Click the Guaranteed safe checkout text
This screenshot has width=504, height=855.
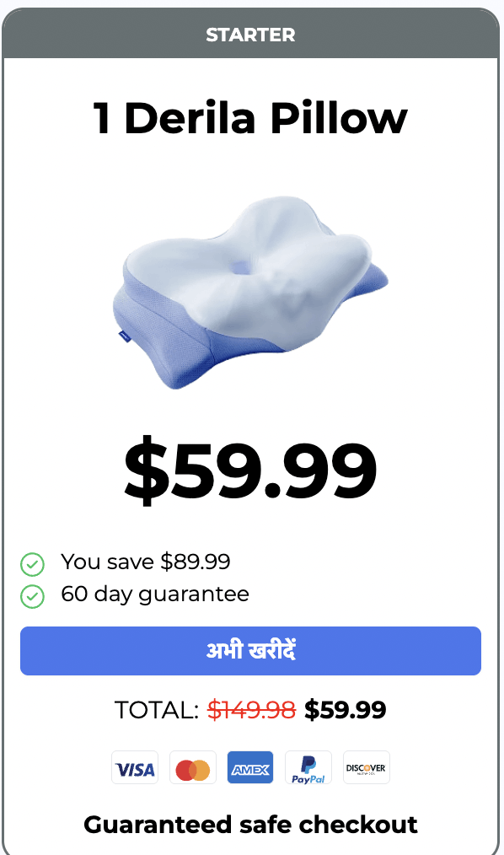point(250,825)
